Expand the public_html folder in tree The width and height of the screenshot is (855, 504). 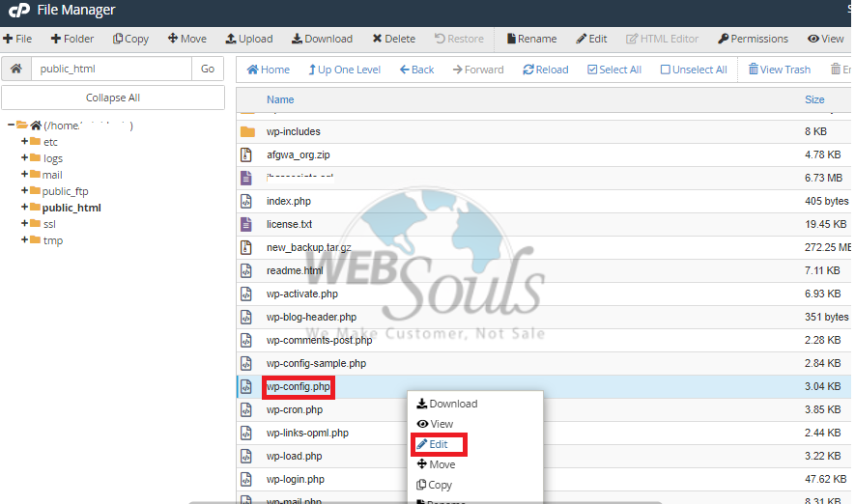24,207
